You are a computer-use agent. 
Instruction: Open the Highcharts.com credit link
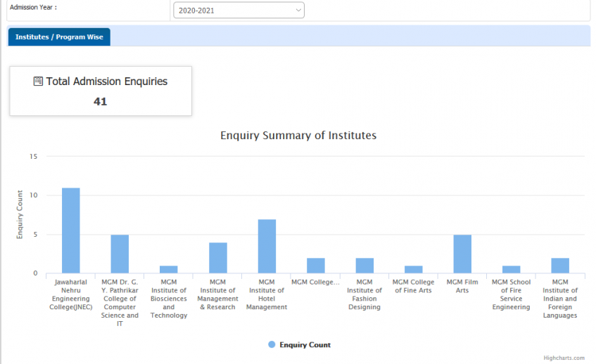[564, 358]
